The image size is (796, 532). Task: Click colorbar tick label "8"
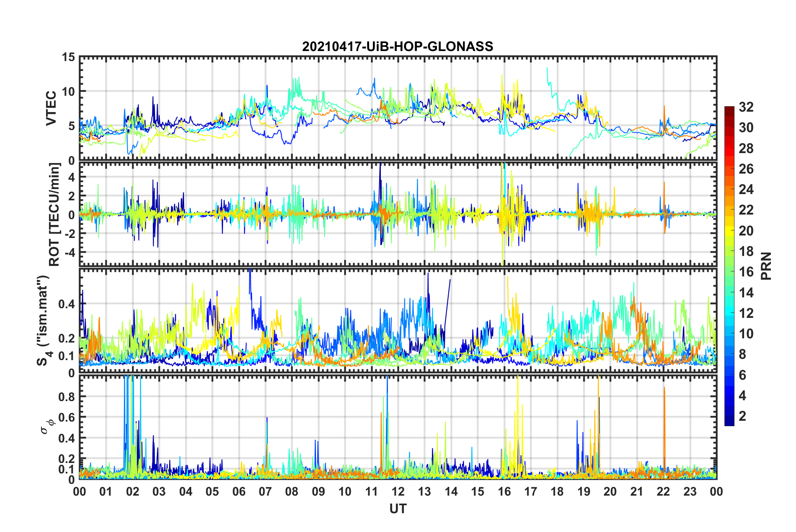[x=742, y=354]
